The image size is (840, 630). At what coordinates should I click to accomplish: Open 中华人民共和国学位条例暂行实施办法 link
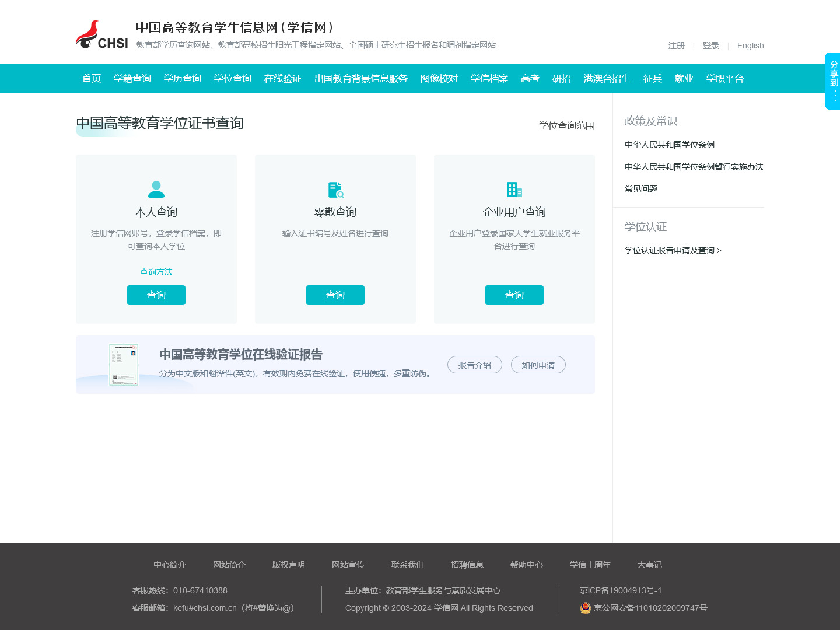(694, 167)
